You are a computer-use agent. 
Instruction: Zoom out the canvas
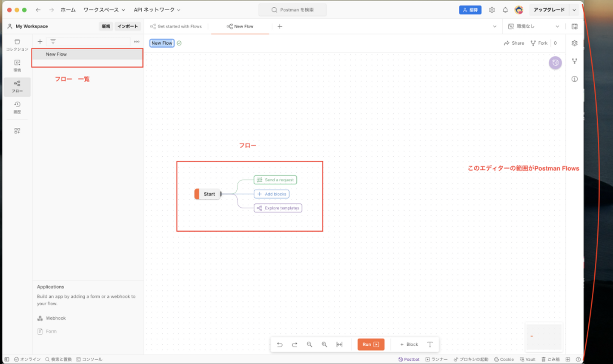click(x=309, y=344)
